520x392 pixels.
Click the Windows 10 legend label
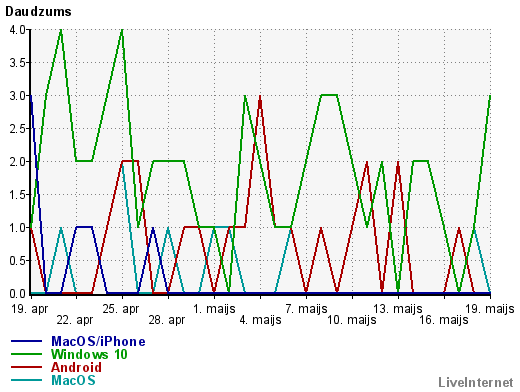tap(89, 354)
